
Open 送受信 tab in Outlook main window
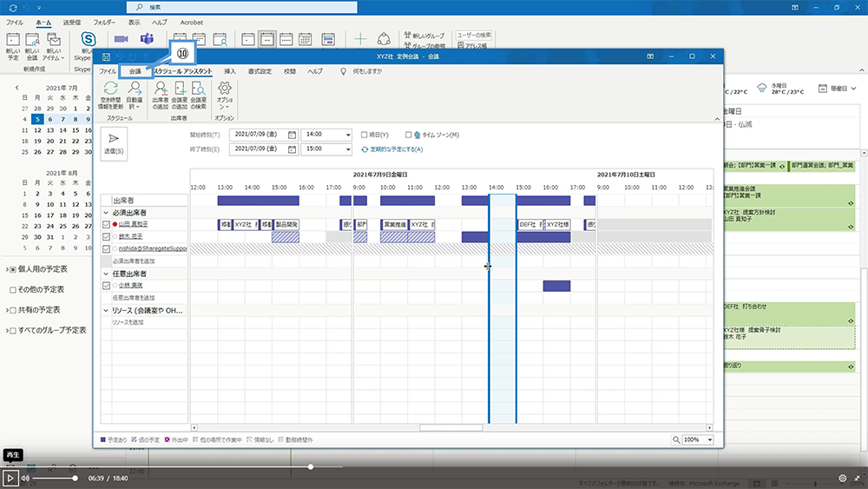71,23
